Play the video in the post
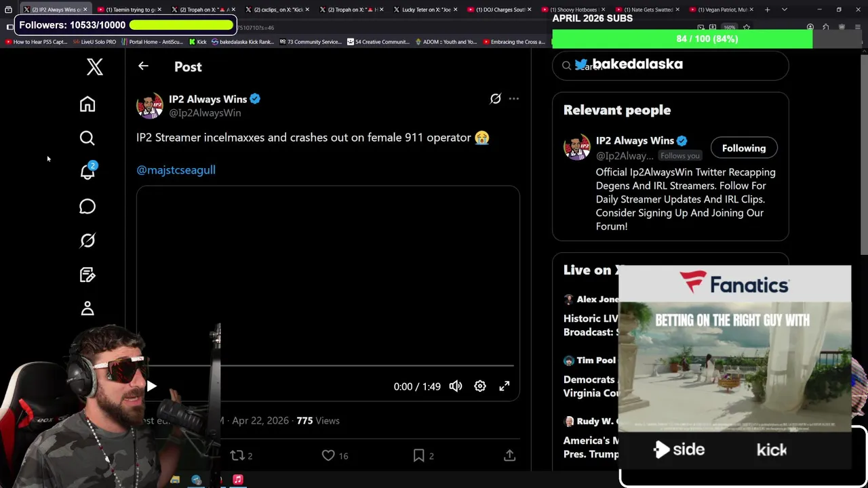The width and height of the screenshot is (868, 488). (x=152, y=386)
